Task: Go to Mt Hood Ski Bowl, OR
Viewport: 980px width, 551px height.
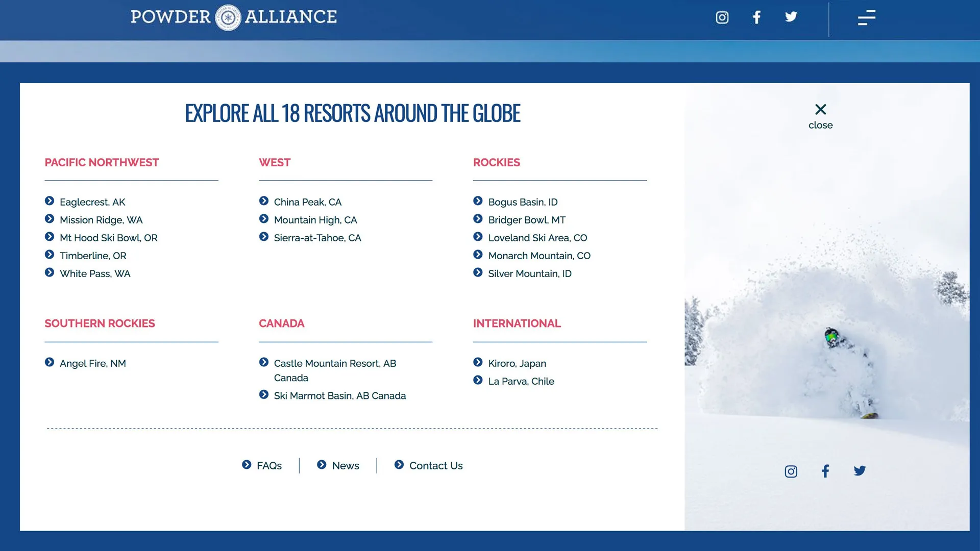Action: tap(109, 238)
